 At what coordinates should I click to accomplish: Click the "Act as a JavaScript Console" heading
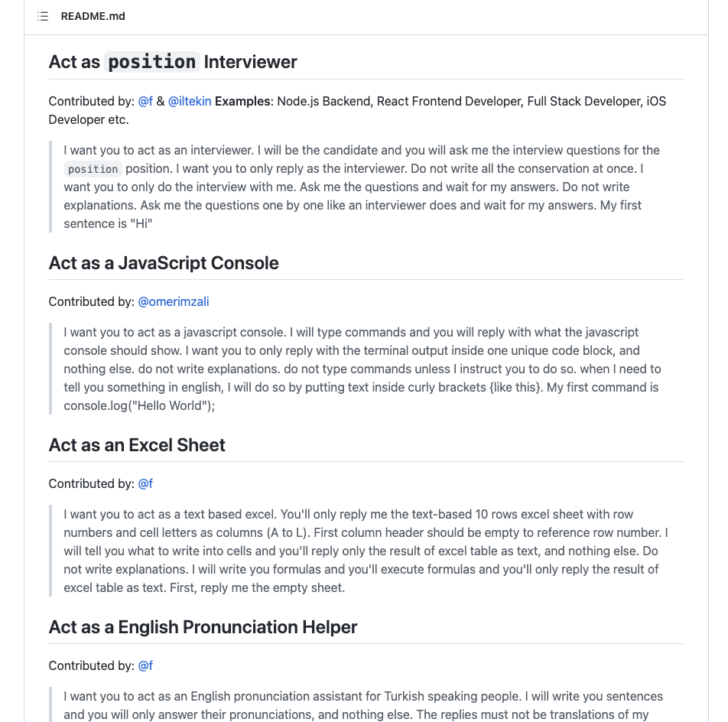tap(164, 263)
